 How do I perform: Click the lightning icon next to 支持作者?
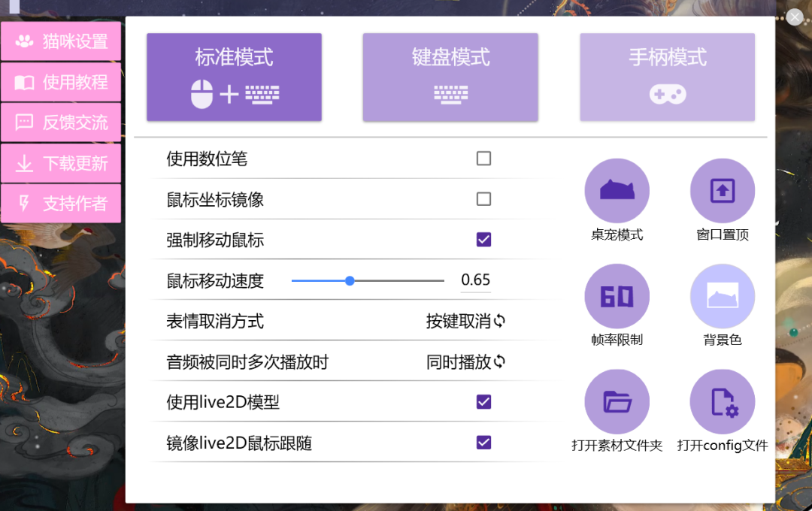(23, 203)
